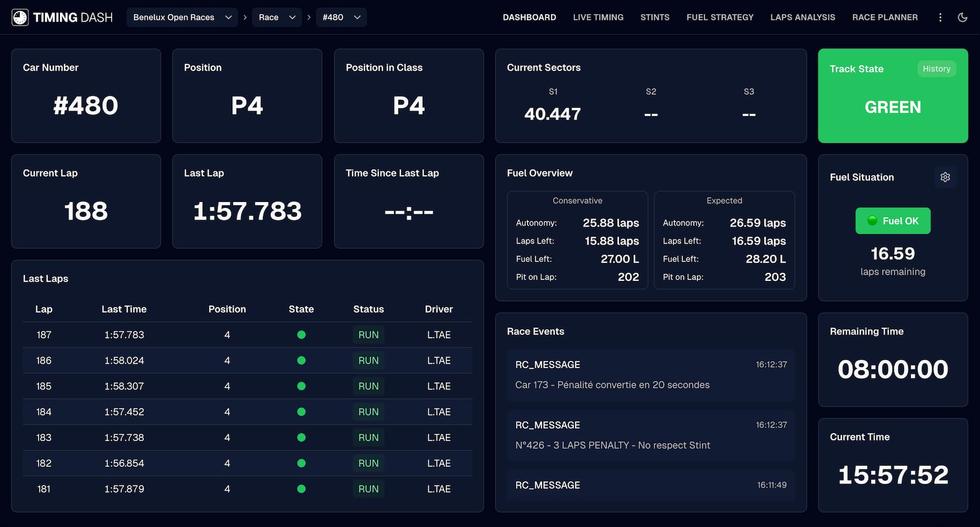Click the Timing Dash stopwatch logo icon
Image resolution: width=980 pixels, height=527 pixels.
[x=20, y=17]
